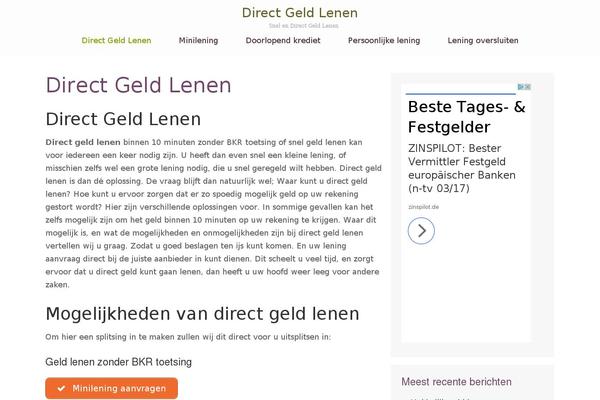This screenshot has height=400, width=600.
Task: Click the tagline below the site title
Action: click(x=303, y=26)
